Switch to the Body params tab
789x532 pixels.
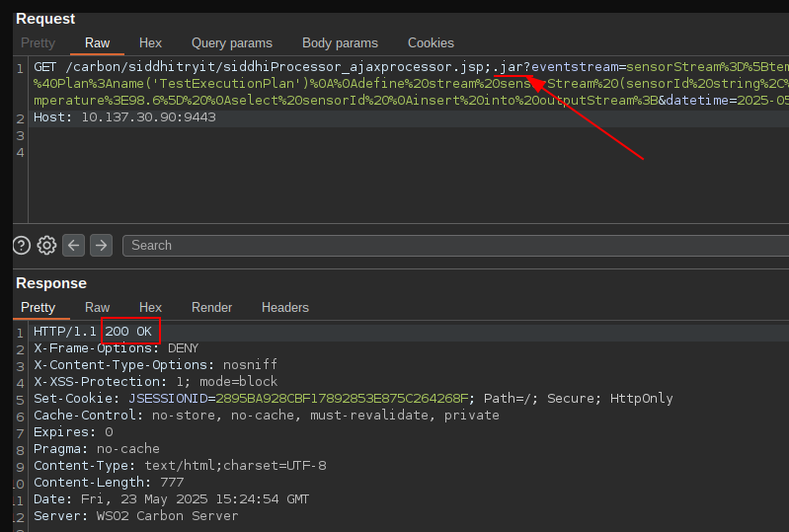[340, 43]
